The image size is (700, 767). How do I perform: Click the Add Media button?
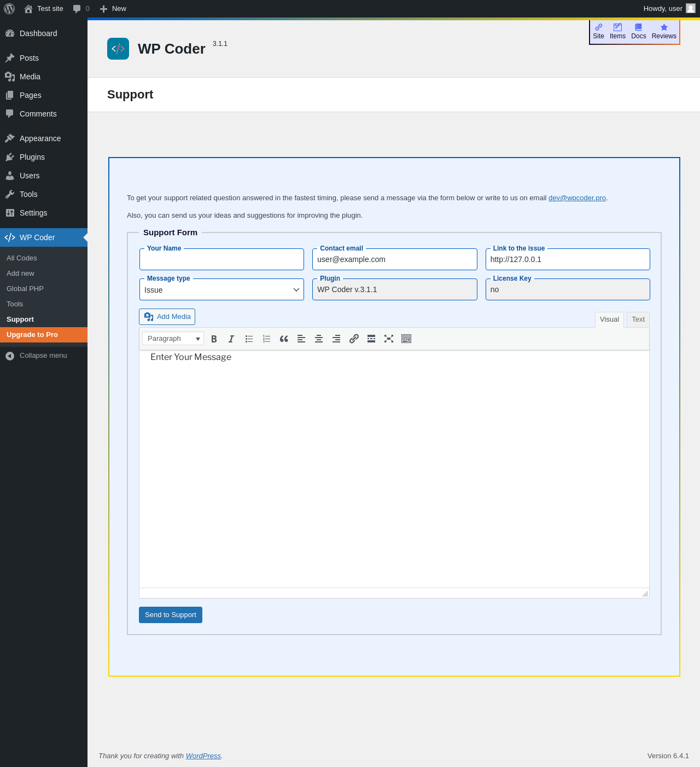pos(167,317)
